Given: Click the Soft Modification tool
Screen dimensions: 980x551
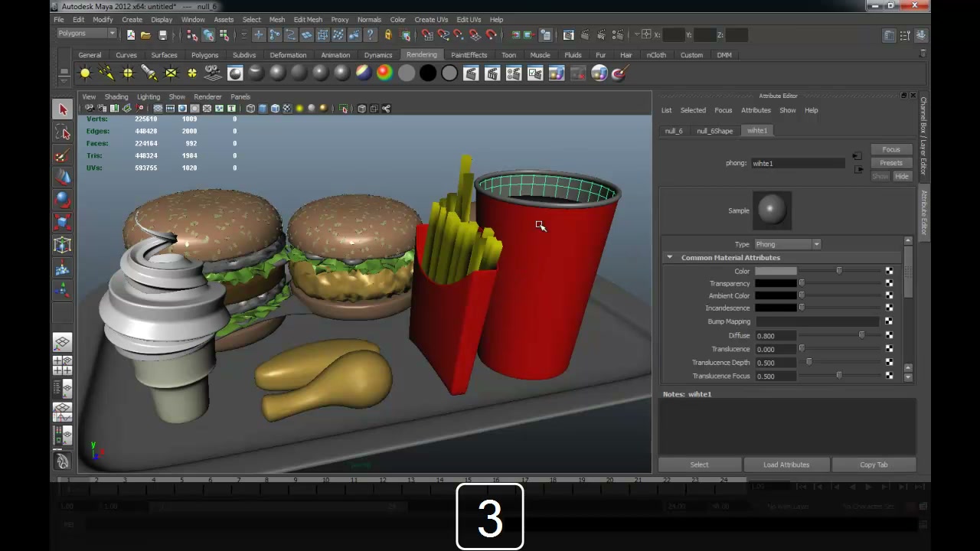Looking at the screenshot, I should (x=63, y=268).
